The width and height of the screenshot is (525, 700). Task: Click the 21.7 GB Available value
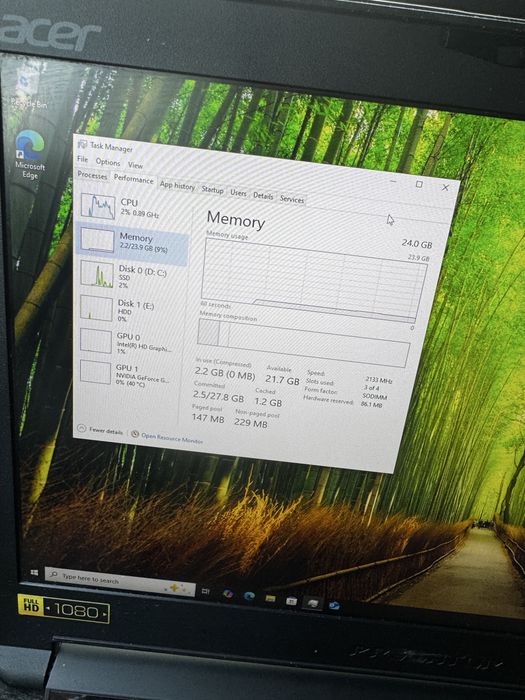pos(282,379)
